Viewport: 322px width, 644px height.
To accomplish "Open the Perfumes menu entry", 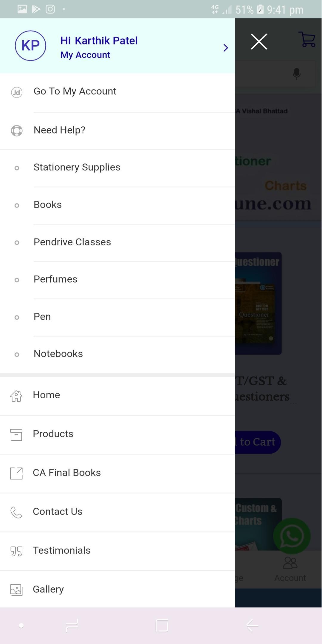I will click(x=55, y=279).
